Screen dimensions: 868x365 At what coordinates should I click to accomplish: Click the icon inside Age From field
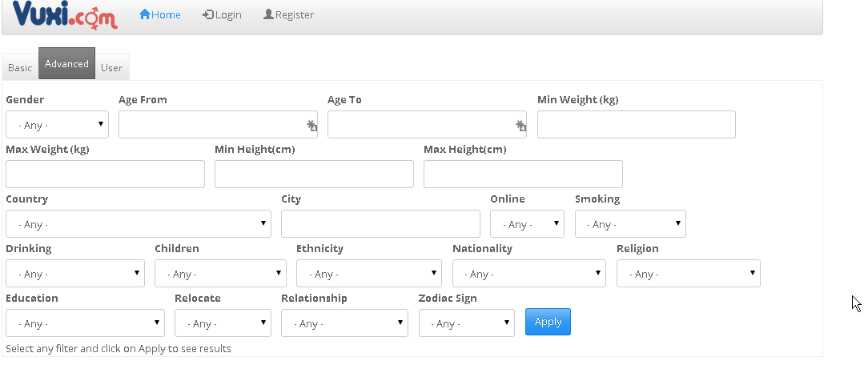tap(311, 126)
